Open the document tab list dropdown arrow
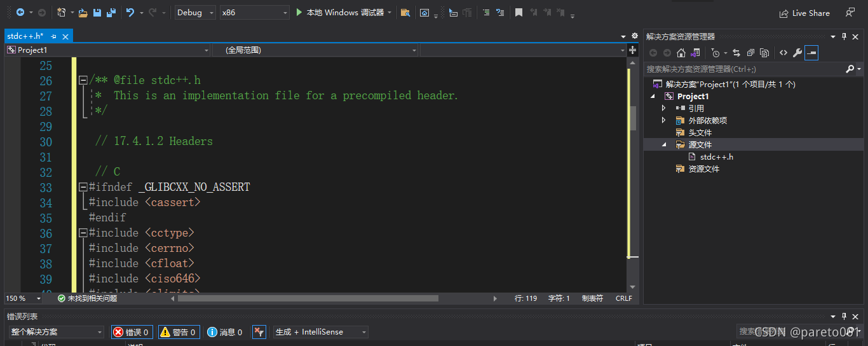Viewport: 868px width, 346px height. click(623, 37)
